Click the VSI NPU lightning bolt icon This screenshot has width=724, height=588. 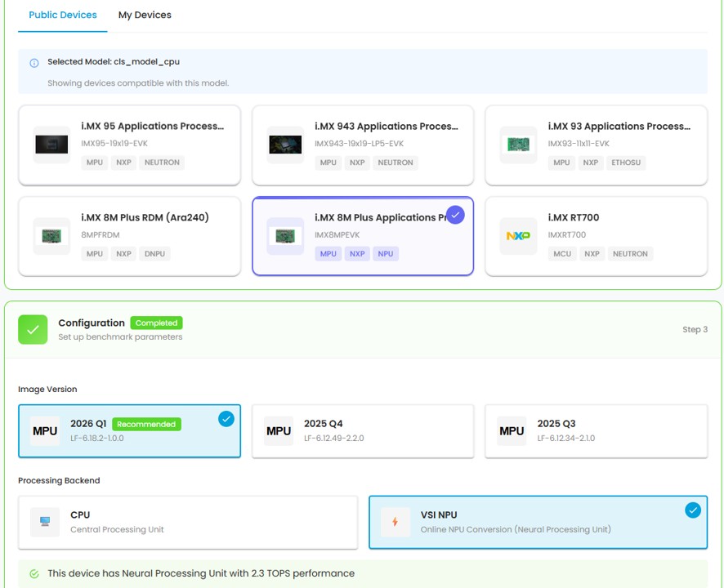396,522
